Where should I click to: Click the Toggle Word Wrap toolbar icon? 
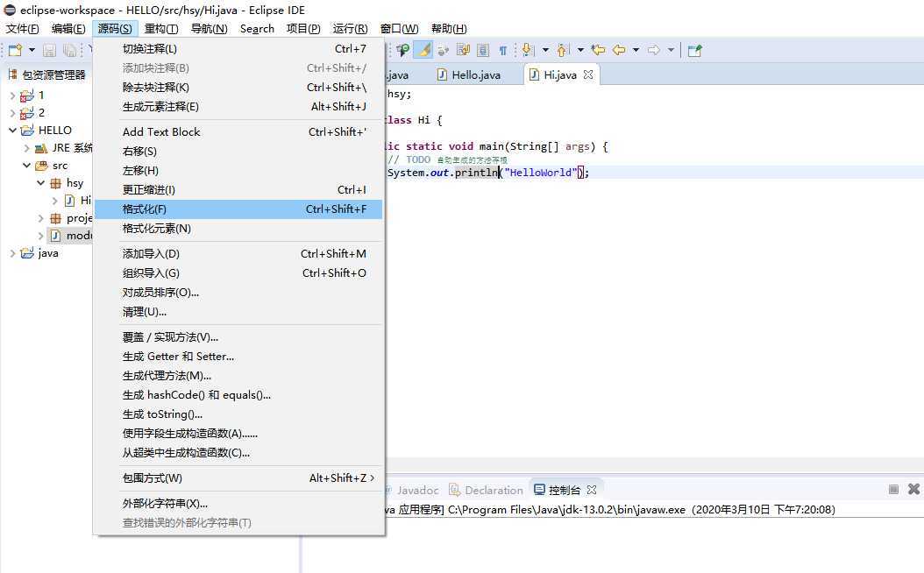463,51
